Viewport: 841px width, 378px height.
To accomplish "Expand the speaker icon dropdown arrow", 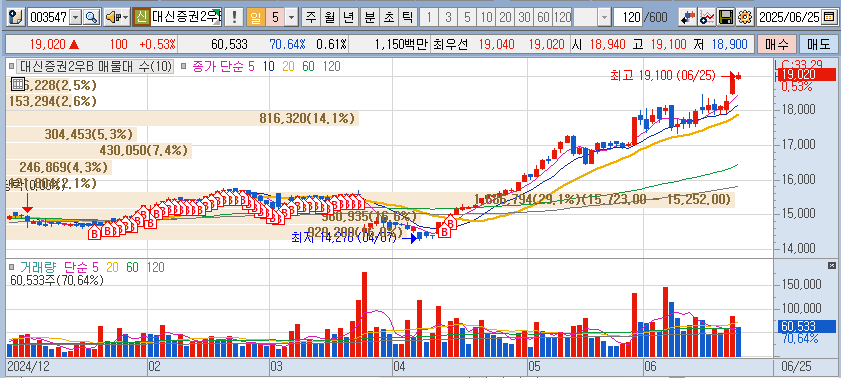I will point(125,17).
